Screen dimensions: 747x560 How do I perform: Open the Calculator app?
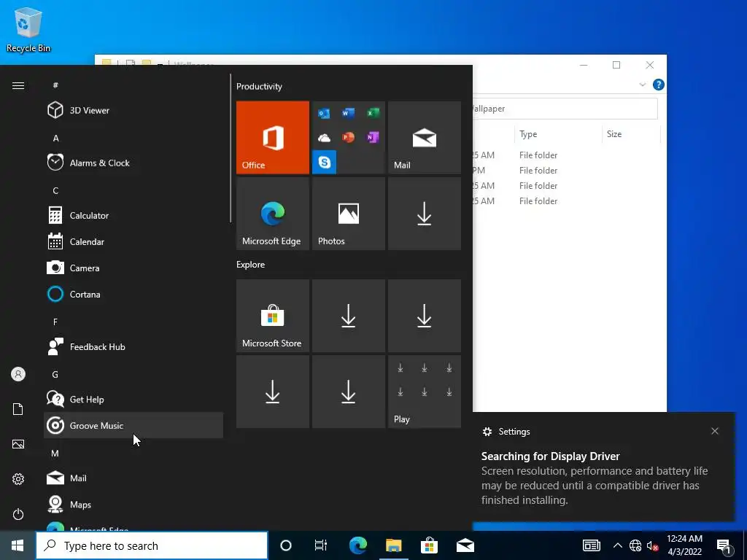(x=133, y=215)
